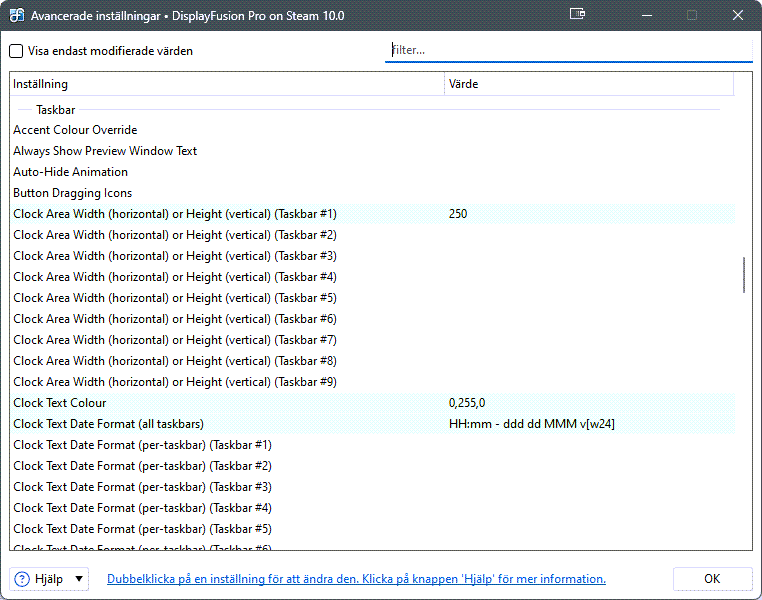Screen dimensions: 762x600
Task: Click the vertical scrollbar thumb
Action: coord(743,275)
